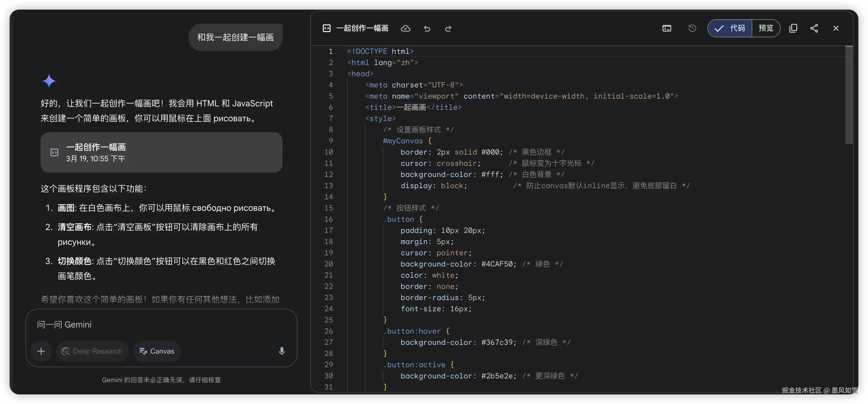The height and width of the screenshot is (404, 868).
Task: Click the redo arrow in canvas toolbar
Action: coord(448,29)
